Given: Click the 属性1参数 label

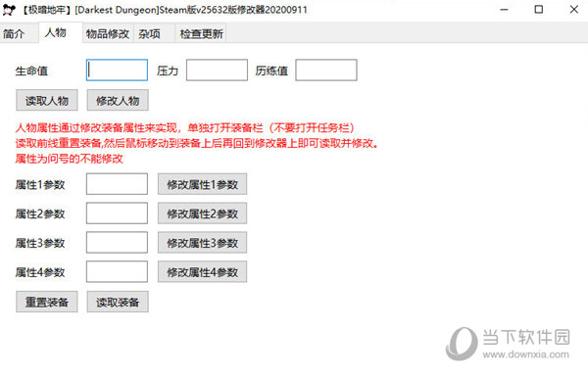Looking at the screenshot, I should tap(40, 185).
